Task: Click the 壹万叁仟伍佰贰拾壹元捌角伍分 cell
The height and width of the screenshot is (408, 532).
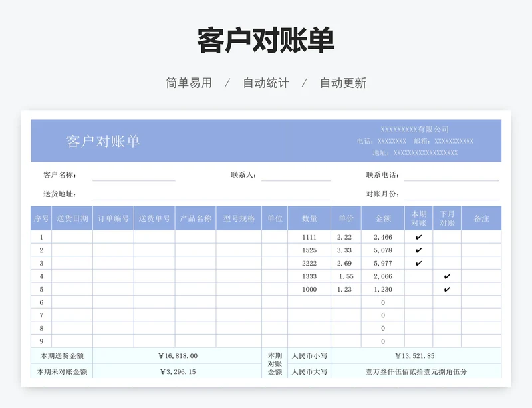Action: point(416,371)
